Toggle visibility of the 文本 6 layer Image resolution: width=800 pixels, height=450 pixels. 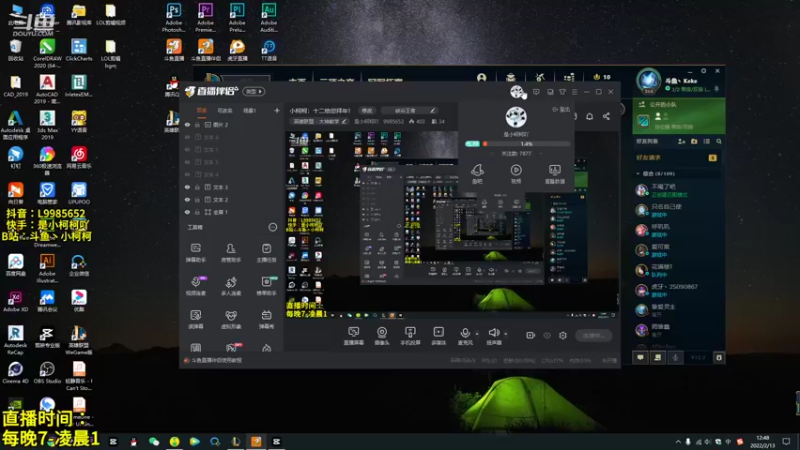click(187, 137)
